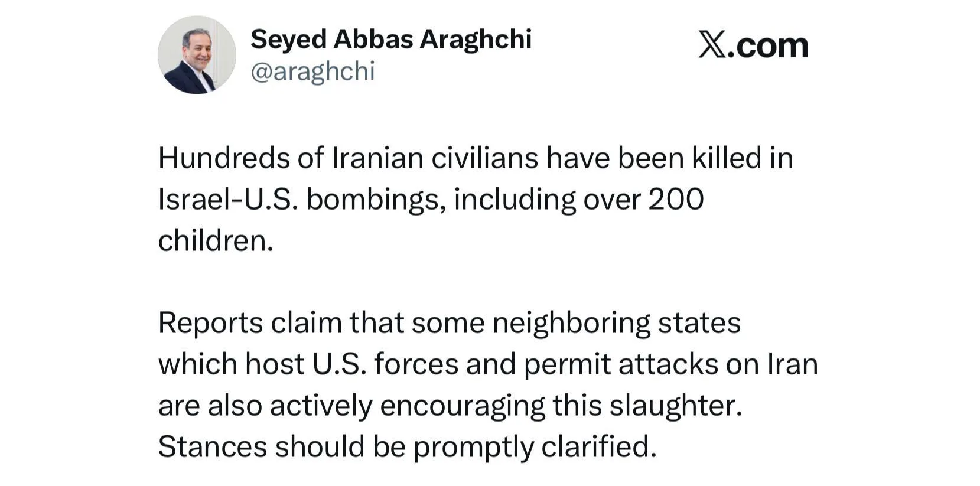Click the word "children." in the first paragraph

(216, 241)
